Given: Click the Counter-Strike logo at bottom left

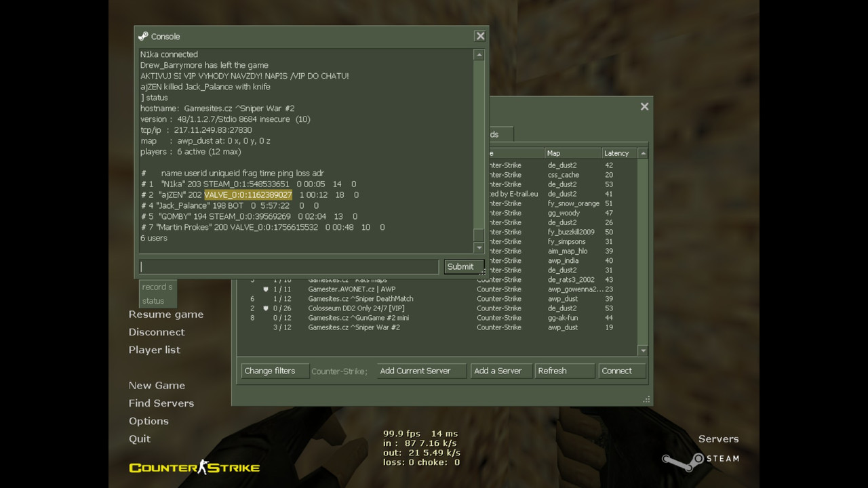Looking at the screenshot, I should 195,467.
